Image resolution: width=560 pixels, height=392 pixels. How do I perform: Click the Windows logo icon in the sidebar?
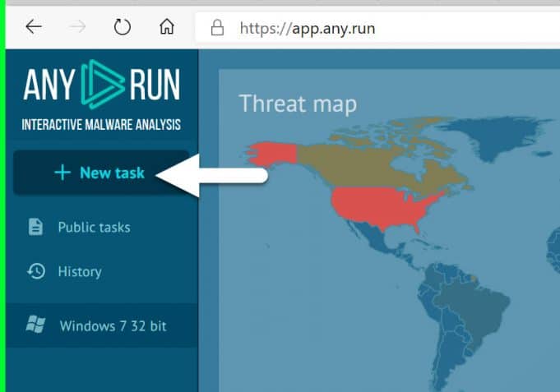pyautogui.click(x=35, y=325)
